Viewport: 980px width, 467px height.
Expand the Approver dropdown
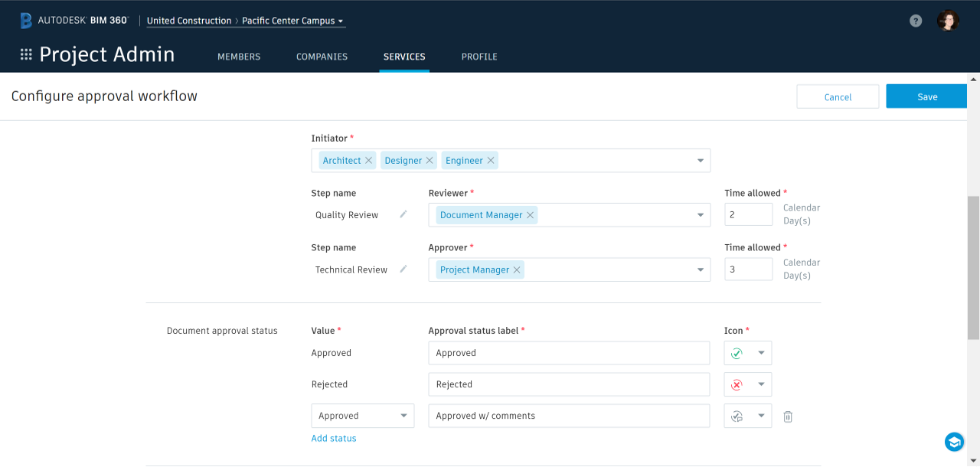point(700,269)
